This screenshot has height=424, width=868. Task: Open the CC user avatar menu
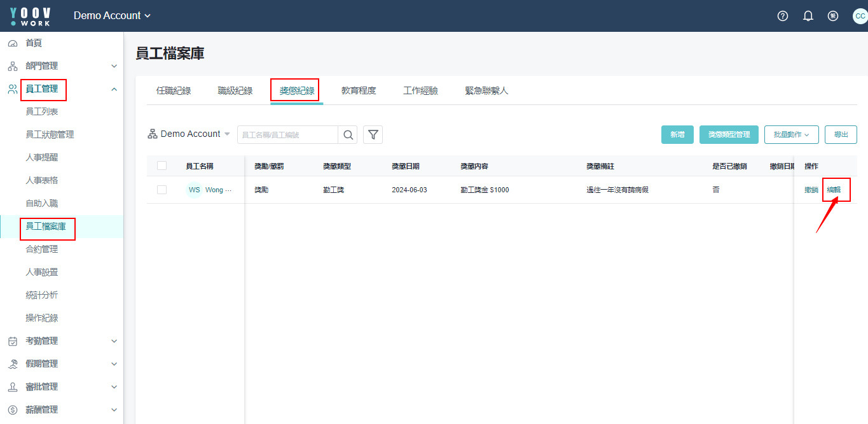pyautogui.click(x=859, y=16)
